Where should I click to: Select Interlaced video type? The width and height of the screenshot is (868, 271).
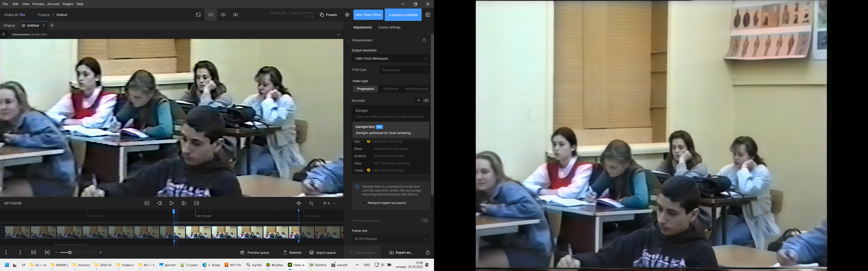tap(391, 89)
